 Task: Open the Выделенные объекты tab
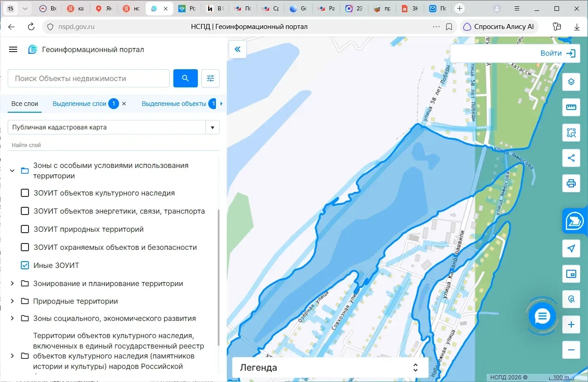click(174, 104)
